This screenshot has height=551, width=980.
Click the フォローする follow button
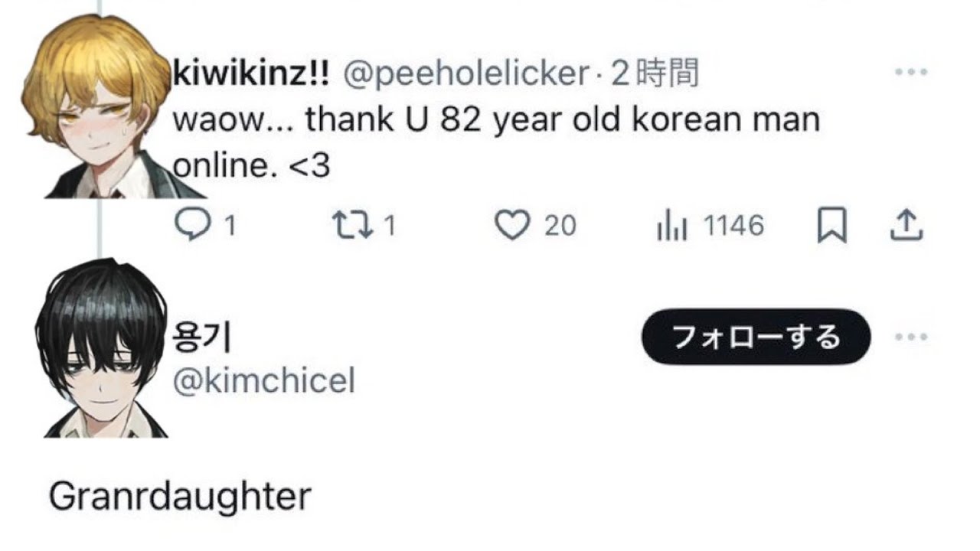tap(756, 337)
